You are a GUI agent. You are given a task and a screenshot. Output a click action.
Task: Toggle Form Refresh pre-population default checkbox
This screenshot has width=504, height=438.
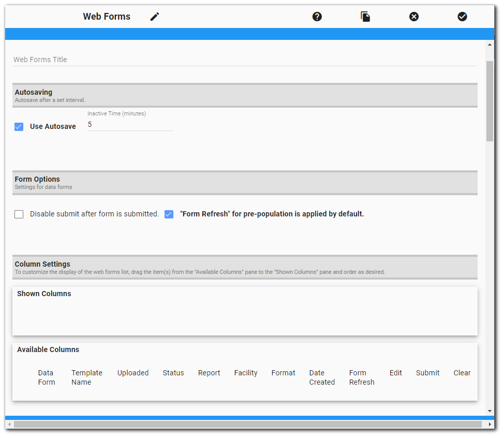click(169, 214)
